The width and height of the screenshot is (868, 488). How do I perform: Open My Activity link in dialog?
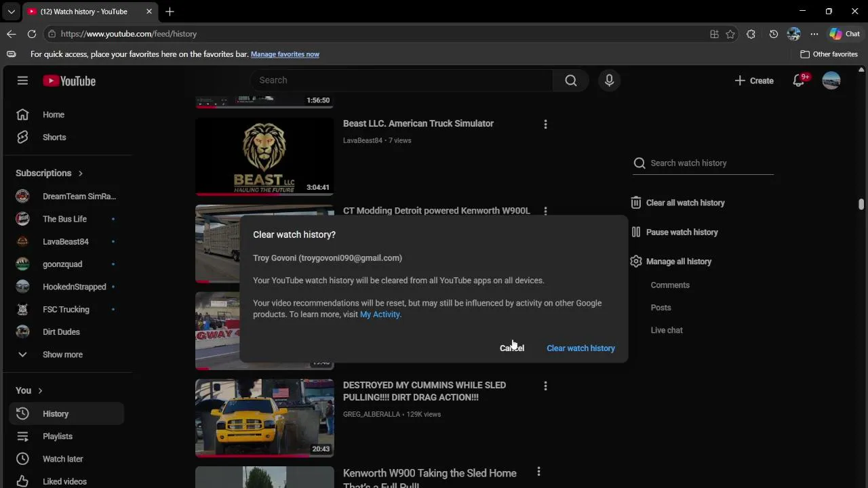[x=380, y=314]
